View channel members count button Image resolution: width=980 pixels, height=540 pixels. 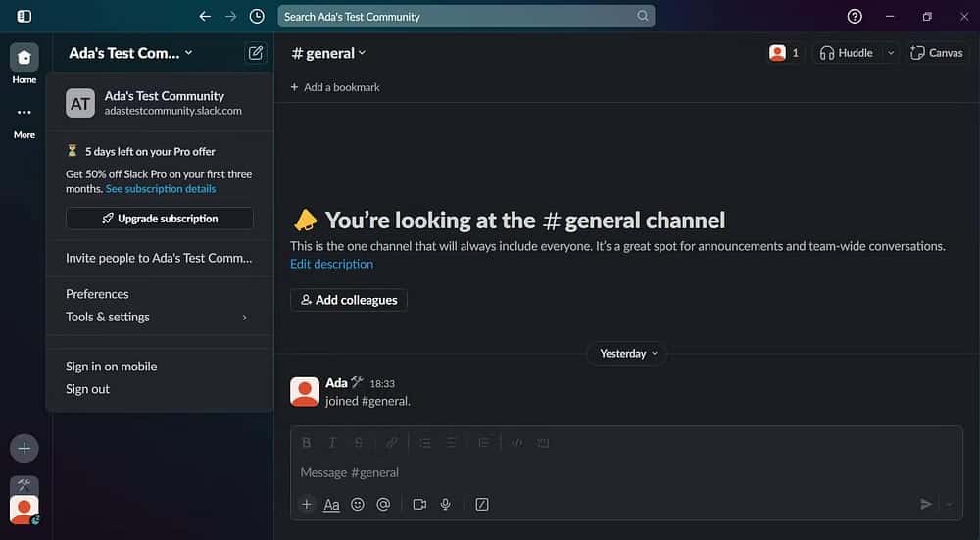pyautogui.click(x=784, y=53)
